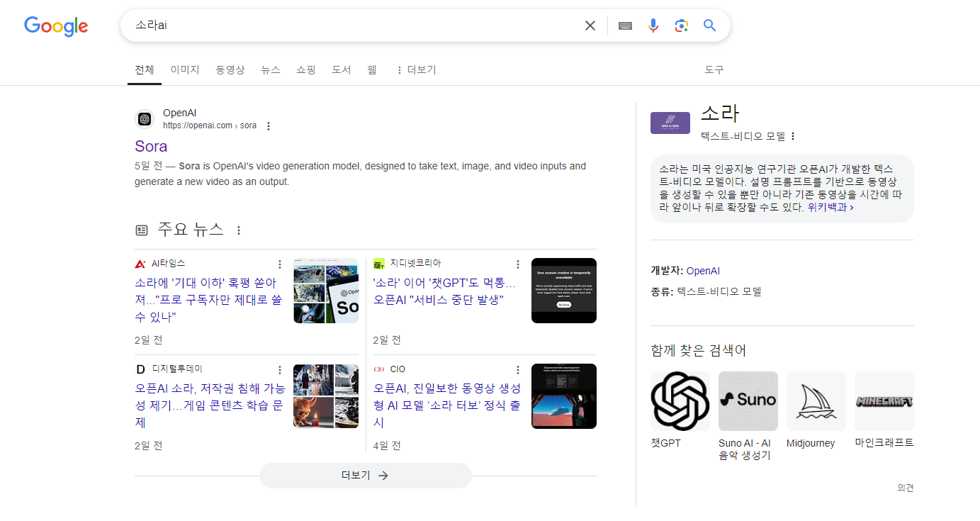Open the 지디넷코리아 article thumbnail

(x=564, y=291)
